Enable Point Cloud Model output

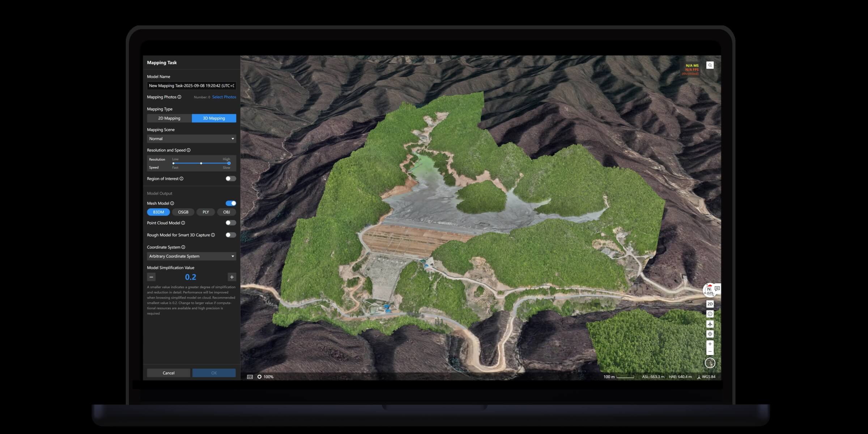(230, 223)
